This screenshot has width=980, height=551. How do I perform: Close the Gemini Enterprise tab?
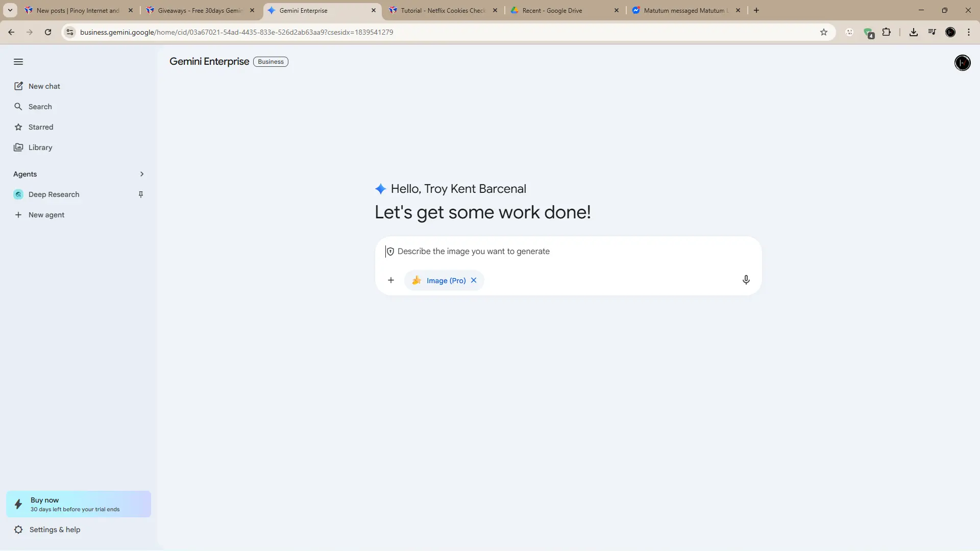pyautogui.click(x=374, y=10)
